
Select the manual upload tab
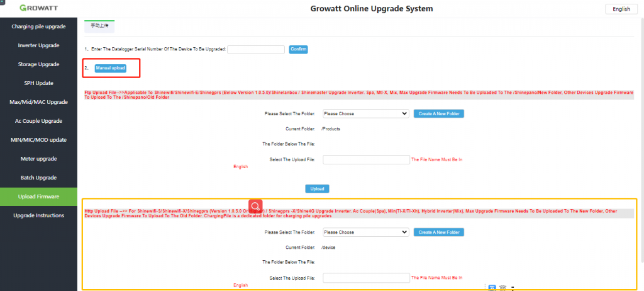point(99,26)
